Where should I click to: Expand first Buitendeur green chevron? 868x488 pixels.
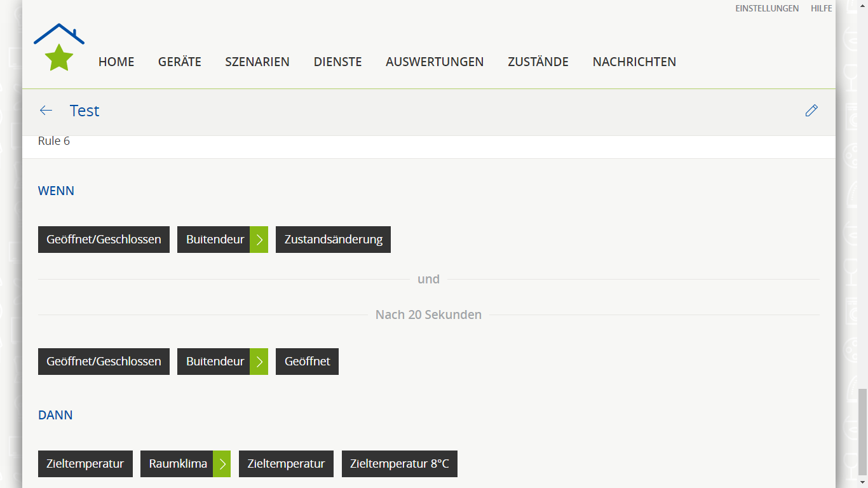[259, 240]
